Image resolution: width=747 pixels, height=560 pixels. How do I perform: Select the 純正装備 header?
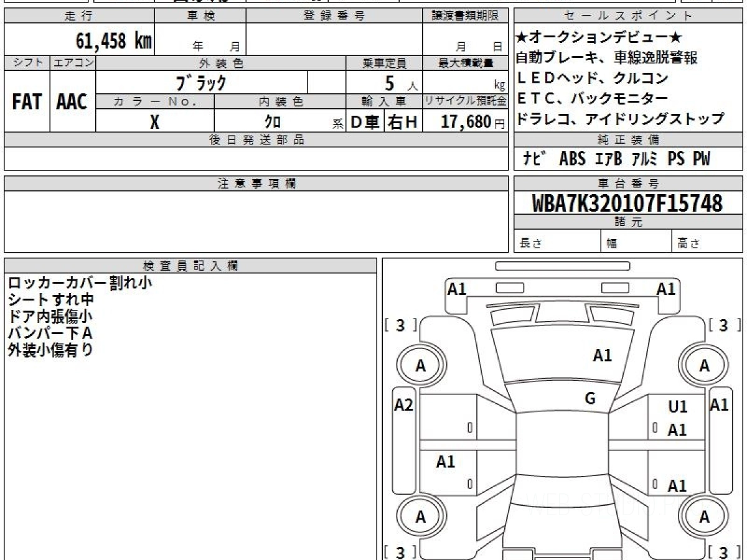tap(628, 140)
